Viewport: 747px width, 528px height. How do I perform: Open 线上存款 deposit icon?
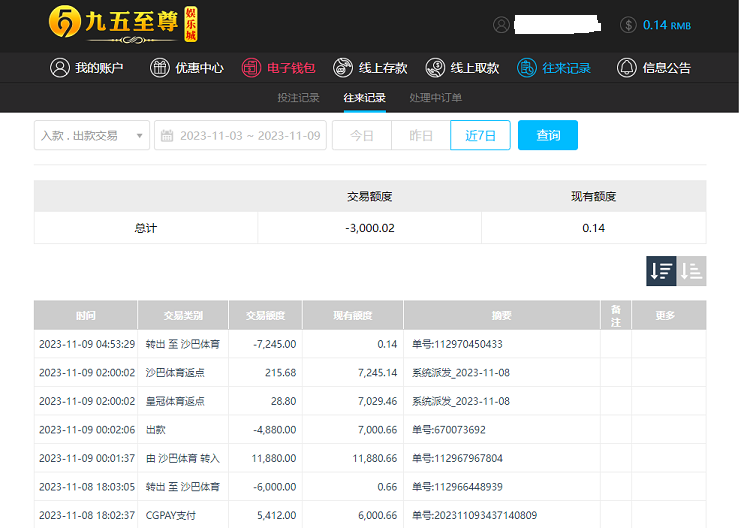click(x=344, y=68)
